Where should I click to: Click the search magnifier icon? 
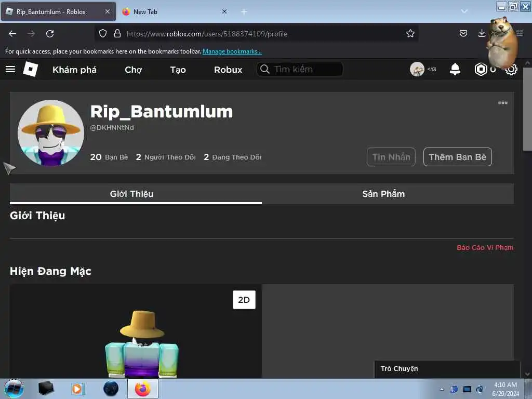pos(264,69)
